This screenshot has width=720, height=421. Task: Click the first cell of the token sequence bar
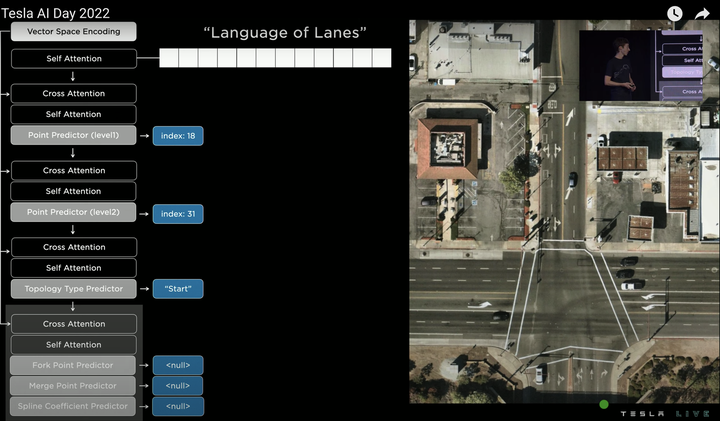coord(169,58)
